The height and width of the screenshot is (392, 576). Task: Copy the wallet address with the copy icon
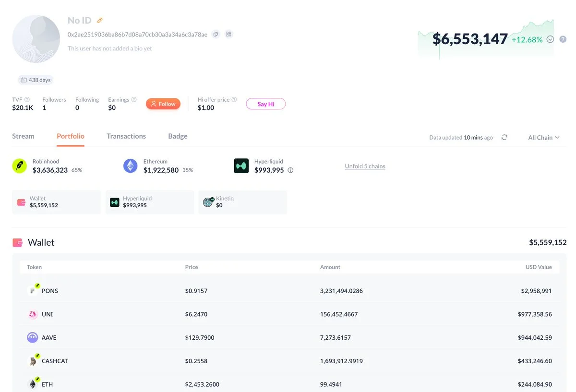point(216,34)
